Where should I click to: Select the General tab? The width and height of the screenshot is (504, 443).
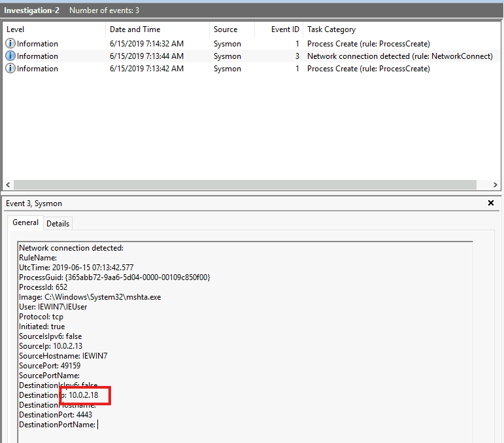(25, 222)
